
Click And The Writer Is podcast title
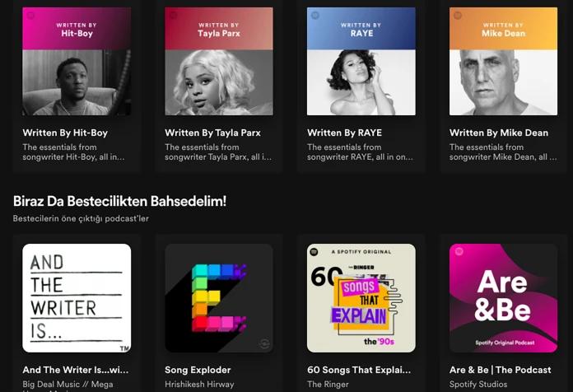coord(76,370)
